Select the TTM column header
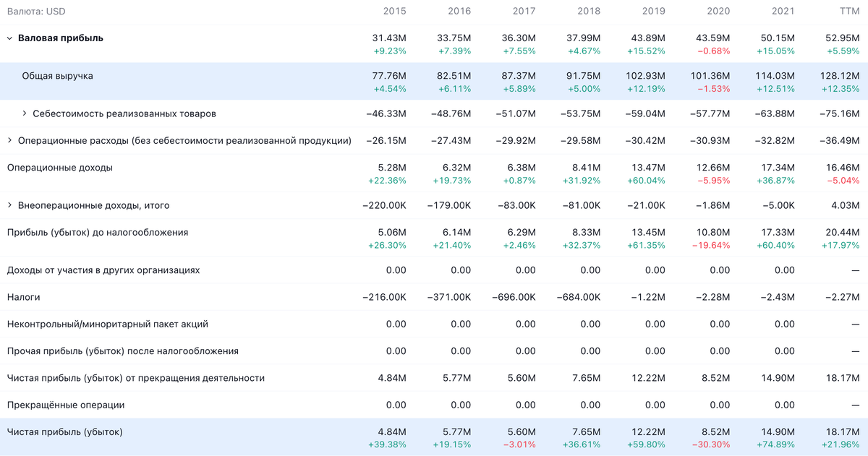 (849, 12)
